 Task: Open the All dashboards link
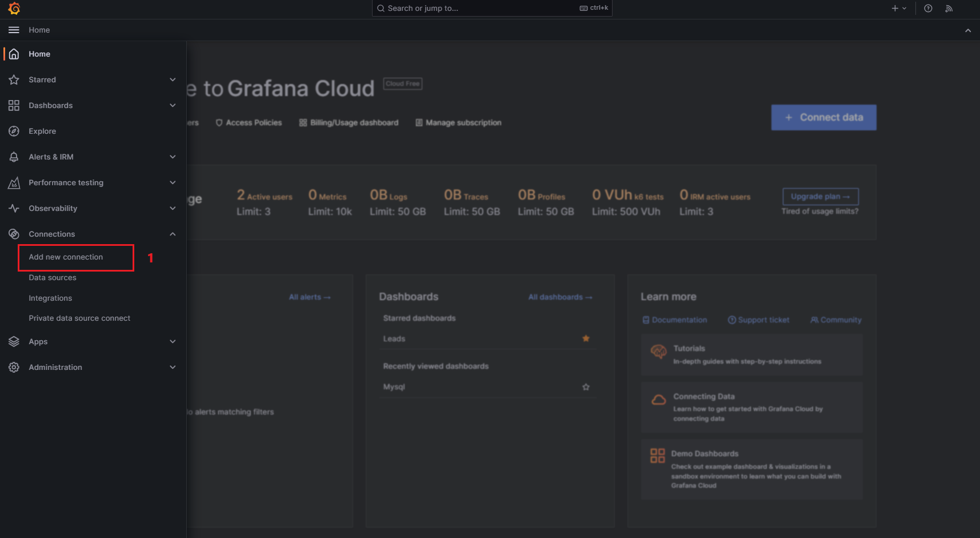pyautogui.click(x=560, y=297)
